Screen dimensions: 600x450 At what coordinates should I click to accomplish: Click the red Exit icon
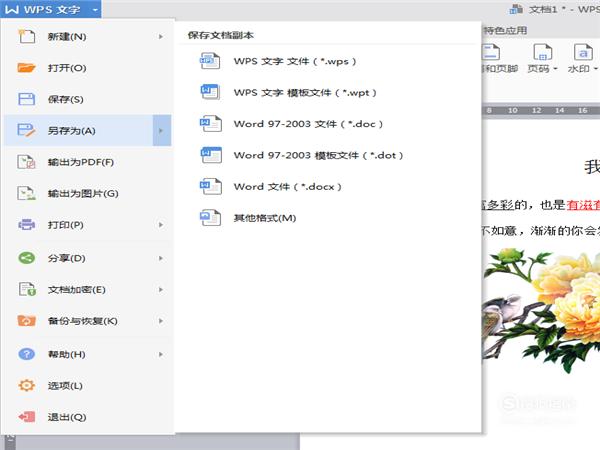pos(27,417)
